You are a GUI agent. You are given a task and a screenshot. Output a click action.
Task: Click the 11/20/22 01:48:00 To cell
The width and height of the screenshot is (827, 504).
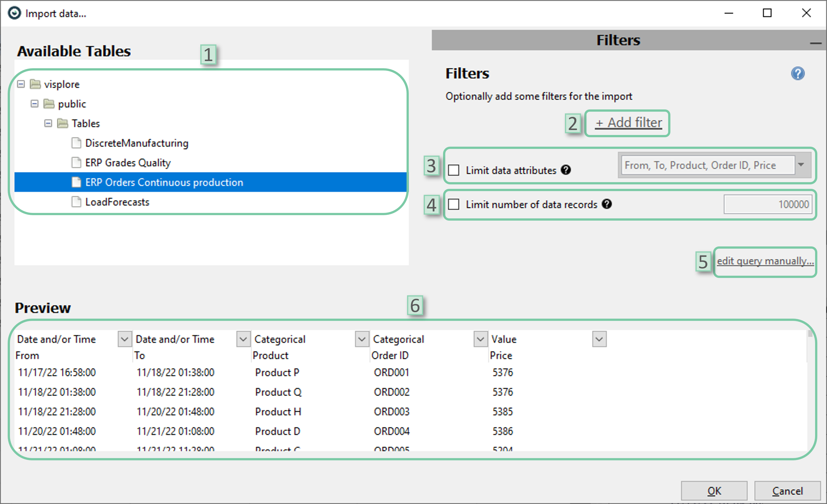(x=175, y=411)
